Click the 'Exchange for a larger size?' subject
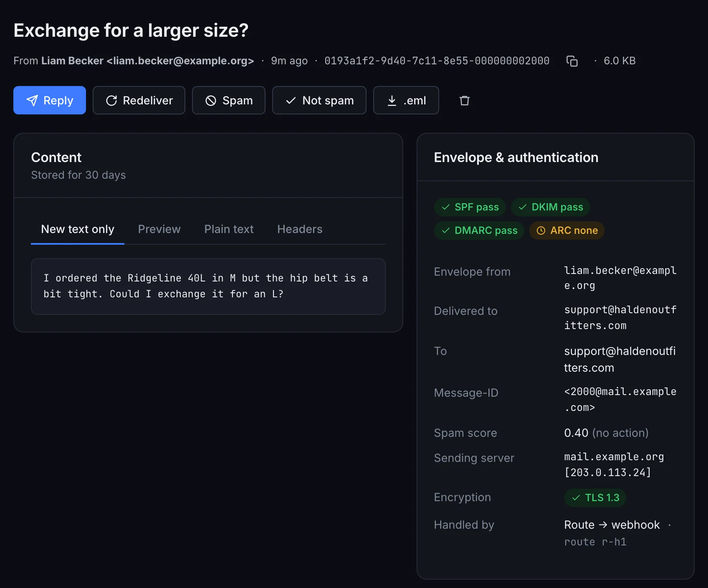The height and width of the screenshot is (588, 708). pos(131,30)
